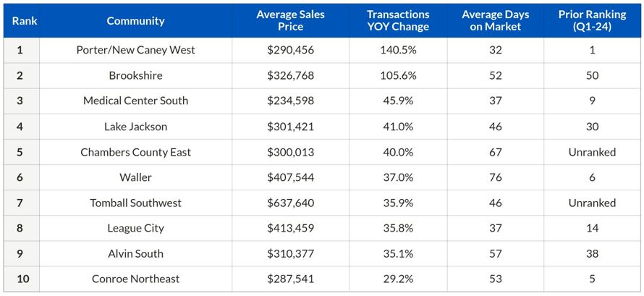Select the Conroe Northeast community cell
Image resolution: width=644 pixels, height=296 pixels.
click(135, 279)
